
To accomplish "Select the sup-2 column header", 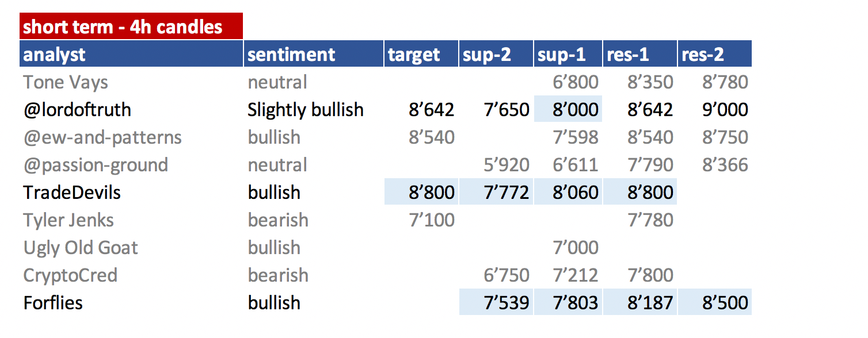I will 496,54.
